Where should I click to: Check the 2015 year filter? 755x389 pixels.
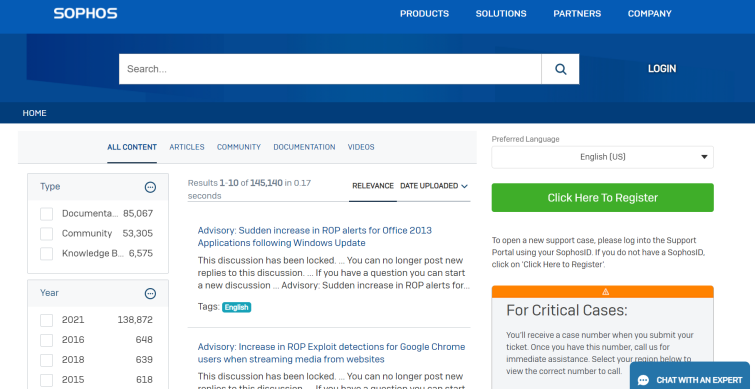pyautogui.click(x=46, y=380)
